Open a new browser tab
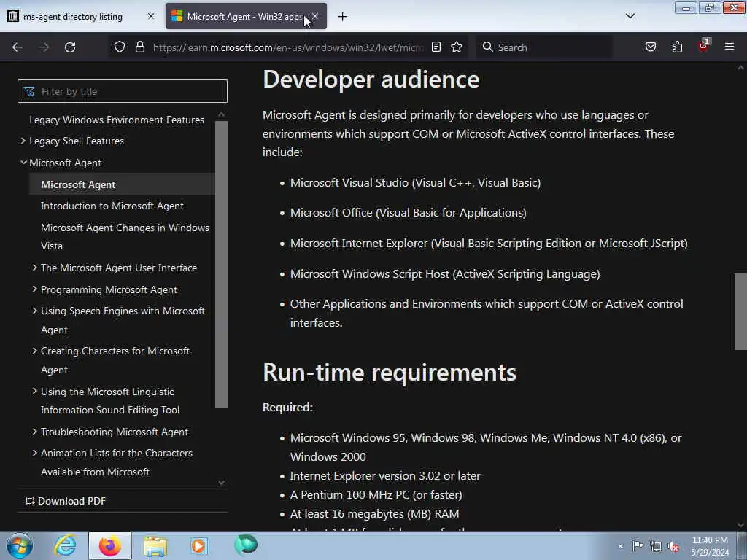Image resolution: width=747 pixels, height=560 pixels. (343, 17)
